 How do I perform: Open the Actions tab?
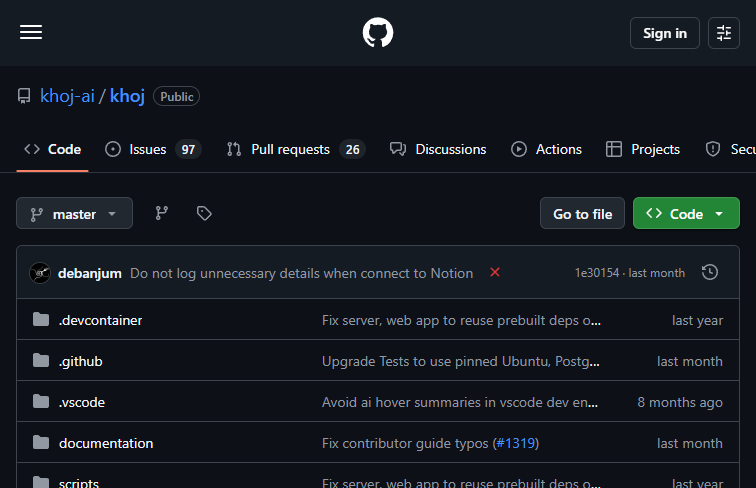point(546,149)
